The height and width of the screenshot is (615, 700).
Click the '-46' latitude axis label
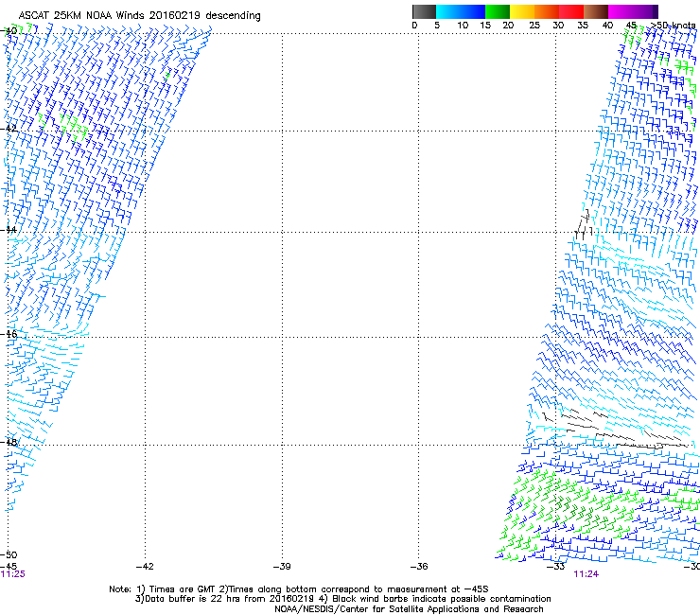coord(9,334)
